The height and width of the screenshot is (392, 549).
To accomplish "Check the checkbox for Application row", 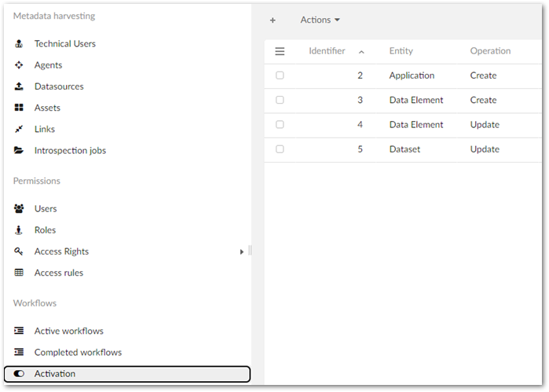I will (280, 75).
